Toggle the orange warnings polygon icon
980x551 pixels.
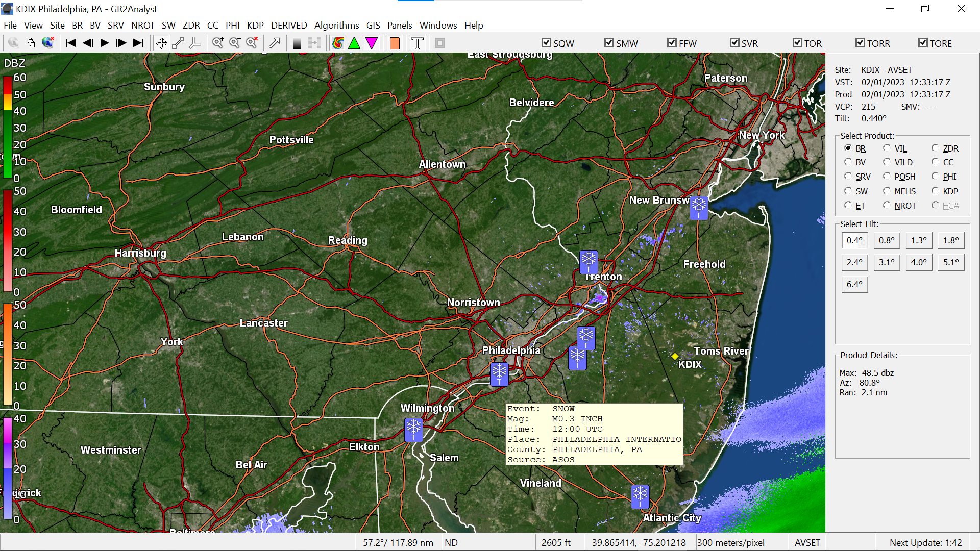click(x=395, y=43)
